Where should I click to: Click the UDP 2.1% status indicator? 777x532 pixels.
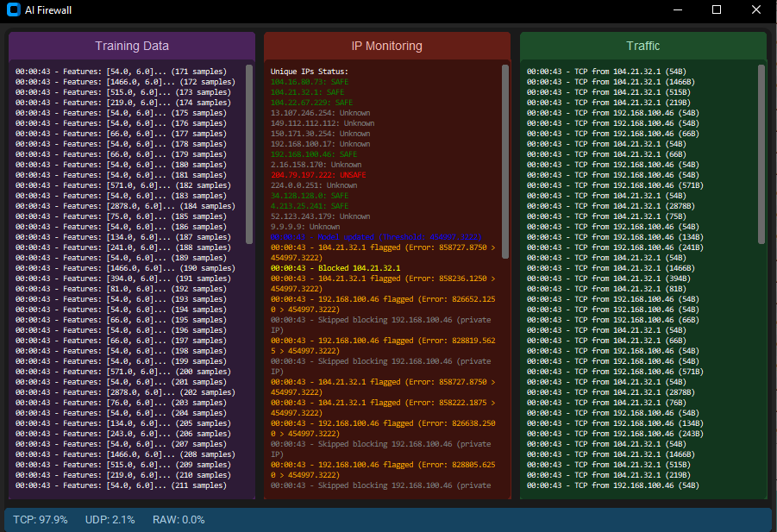click(x=110, y=520)
